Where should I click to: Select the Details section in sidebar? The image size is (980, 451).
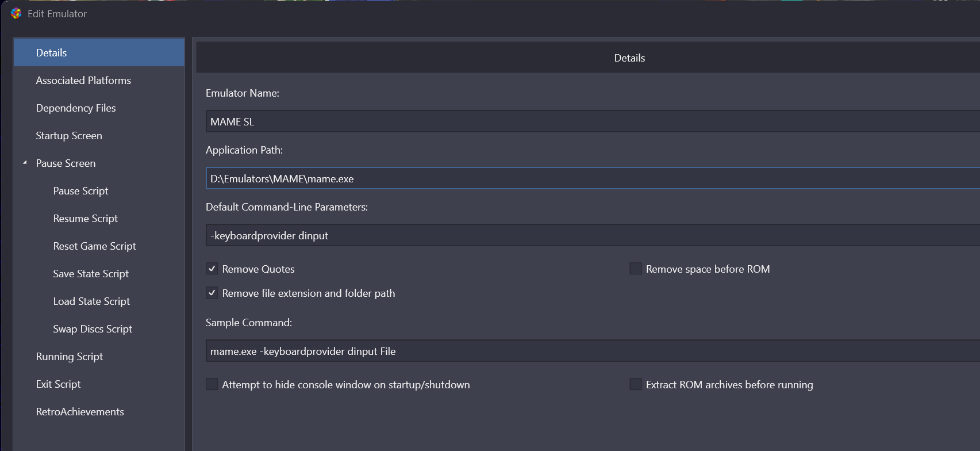click(x=99, y=53)
